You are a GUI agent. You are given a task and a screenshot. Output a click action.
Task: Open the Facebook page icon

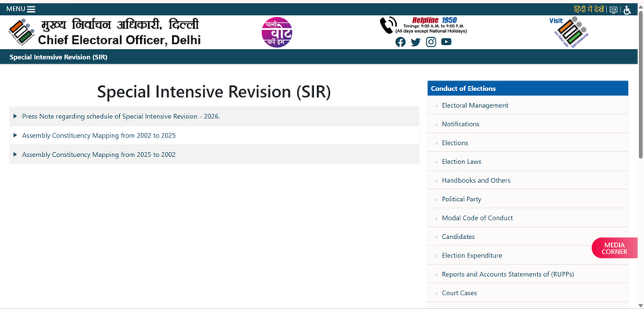tap(400, 42)
